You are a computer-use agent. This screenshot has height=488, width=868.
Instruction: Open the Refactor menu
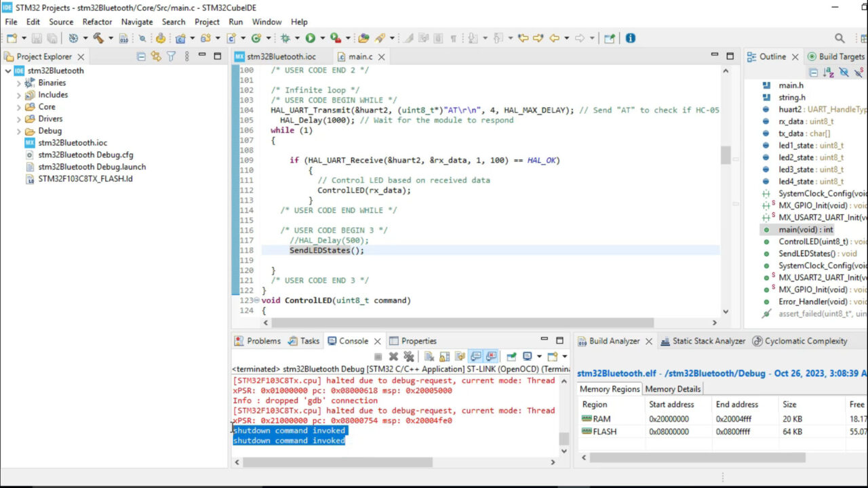click(x=97, y=22)
